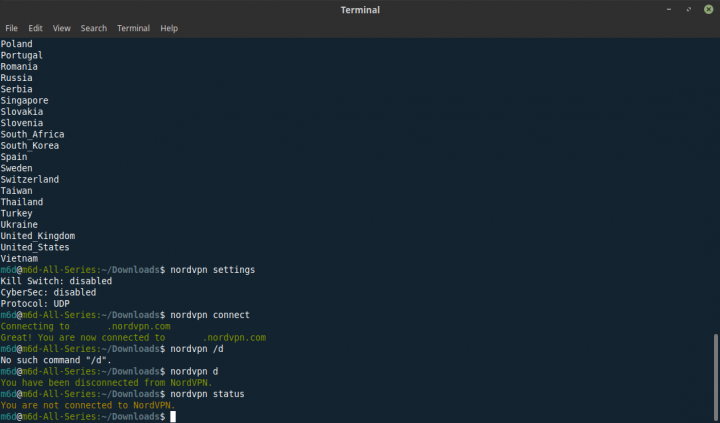Viewport: 720px width, 423px height.
Task: Open the View menu
Action: 62,28
